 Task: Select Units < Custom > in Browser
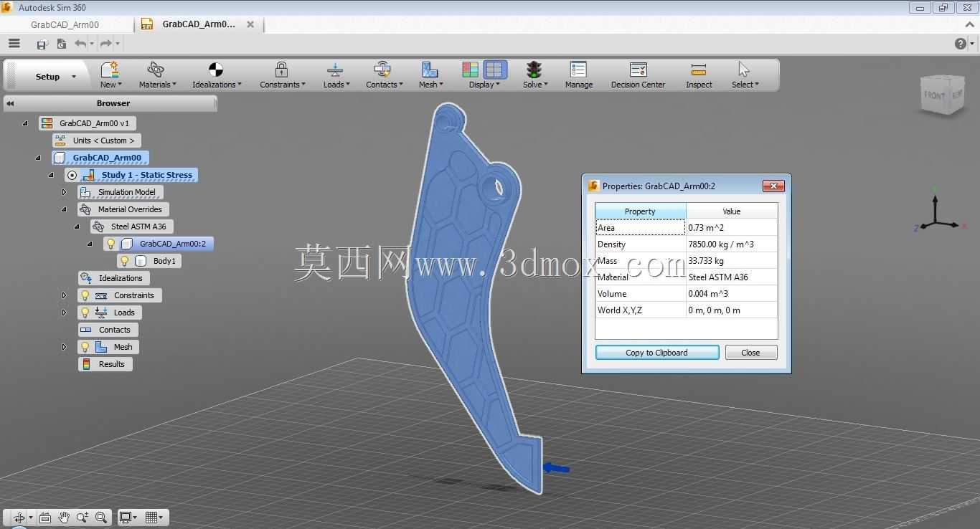97,140
